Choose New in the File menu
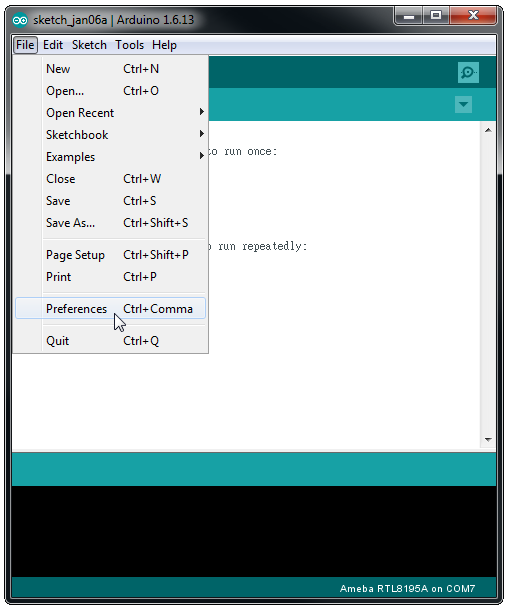510x611 pixels. point(110,69)
